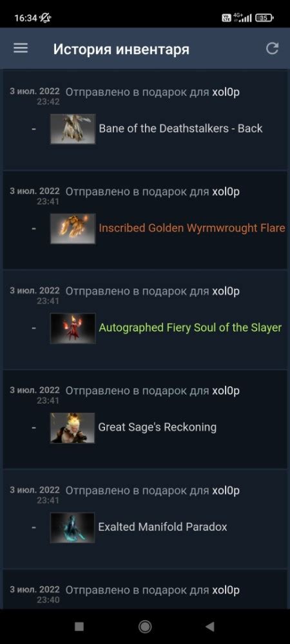The image size is (290, 644).
Task: Open Exalted Manifold Paradox item thumbnail
Action: [x=73, y=527]
